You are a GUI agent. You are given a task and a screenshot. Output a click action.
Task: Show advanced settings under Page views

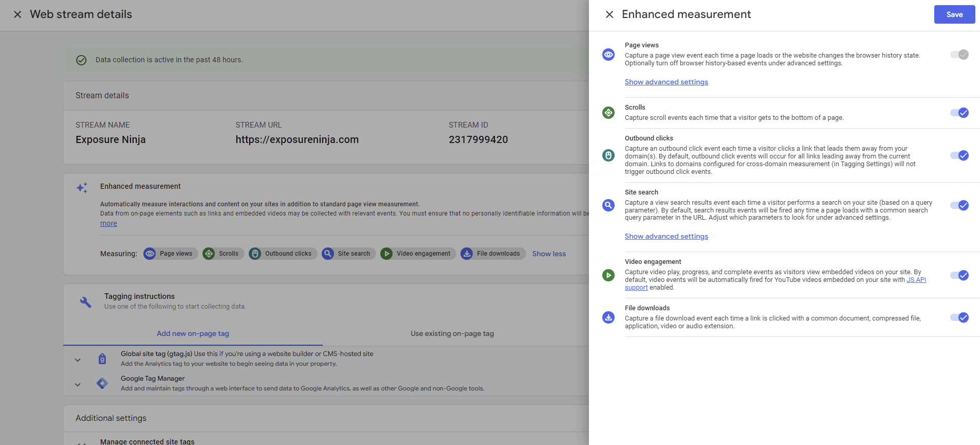[x=666, y=82]
